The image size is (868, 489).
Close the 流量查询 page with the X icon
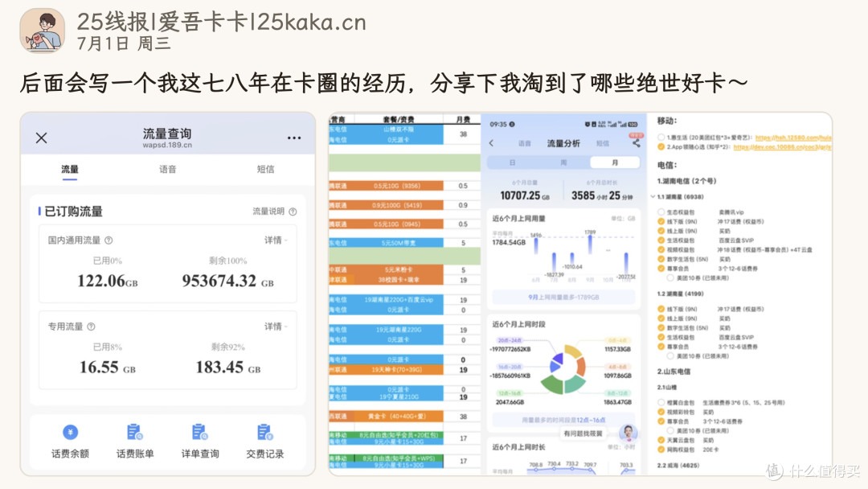point(42,138)
